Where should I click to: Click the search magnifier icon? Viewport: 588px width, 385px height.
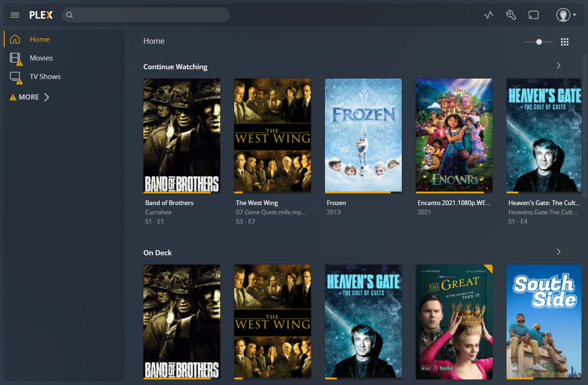click(69, 15)
